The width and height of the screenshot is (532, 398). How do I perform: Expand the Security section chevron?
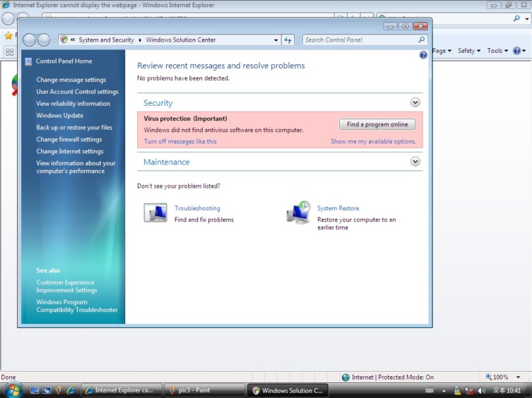tap(415, 102)
